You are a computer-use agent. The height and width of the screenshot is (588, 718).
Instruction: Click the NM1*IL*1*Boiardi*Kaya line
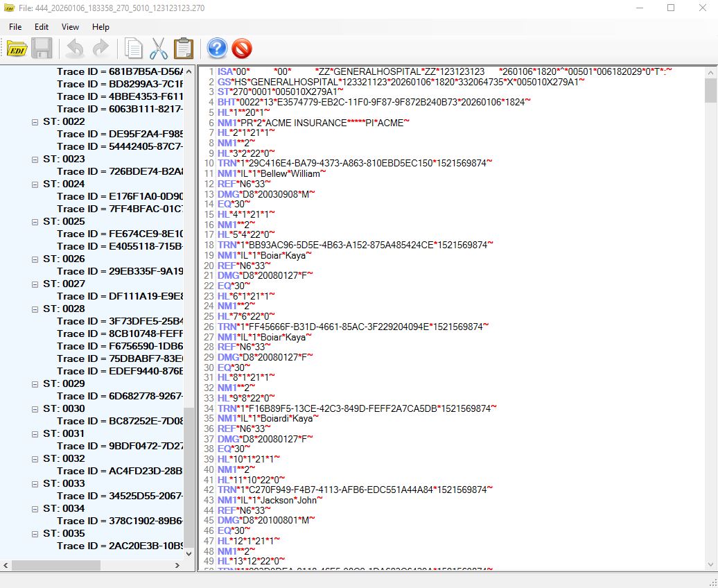268,418
